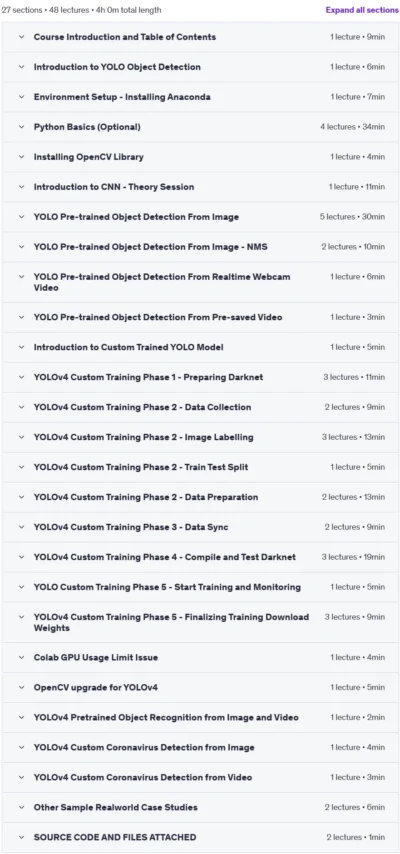This screenshot has width=400, height=854.
Task: Click '4 lectures • 34min' on Python Basics row
Action: [353, 127]
